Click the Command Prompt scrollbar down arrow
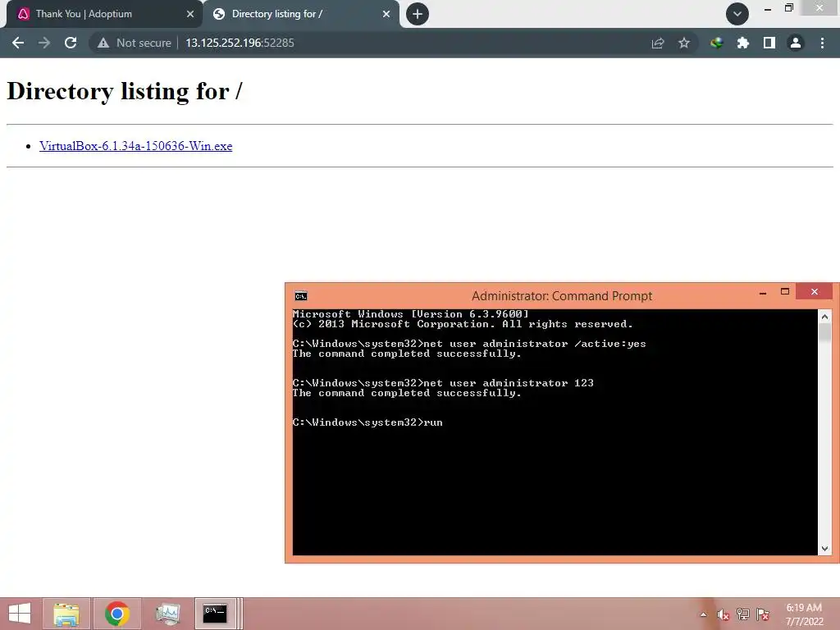 (824, 549)
